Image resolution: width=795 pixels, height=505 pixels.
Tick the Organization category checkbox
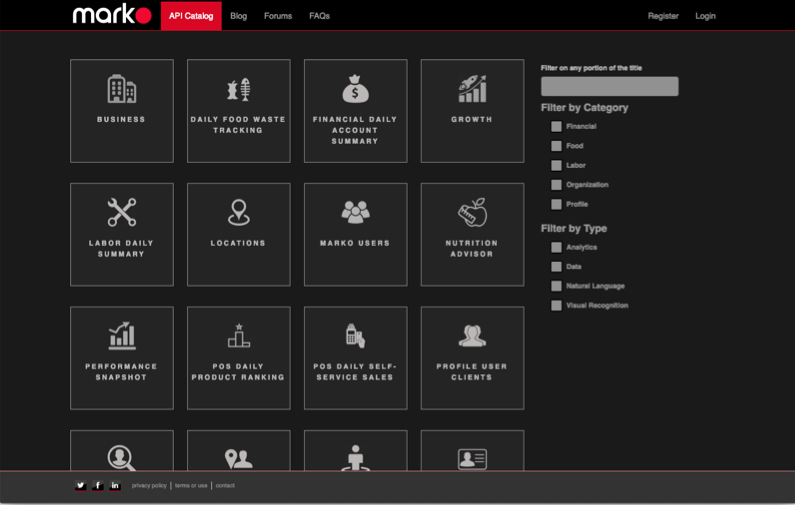(556, 185)
